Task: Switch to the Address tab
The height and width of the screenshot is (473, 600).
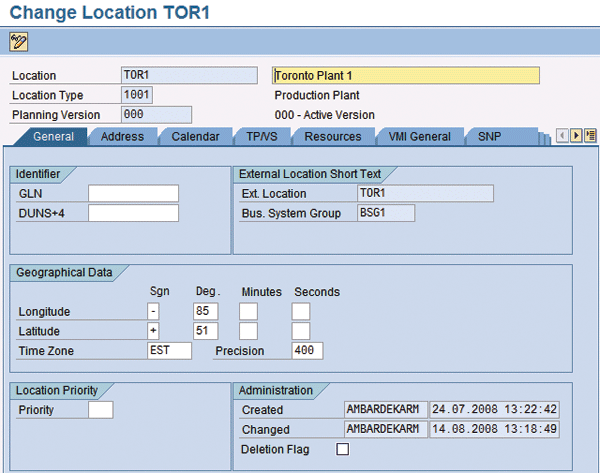Action: pos(122,136)
